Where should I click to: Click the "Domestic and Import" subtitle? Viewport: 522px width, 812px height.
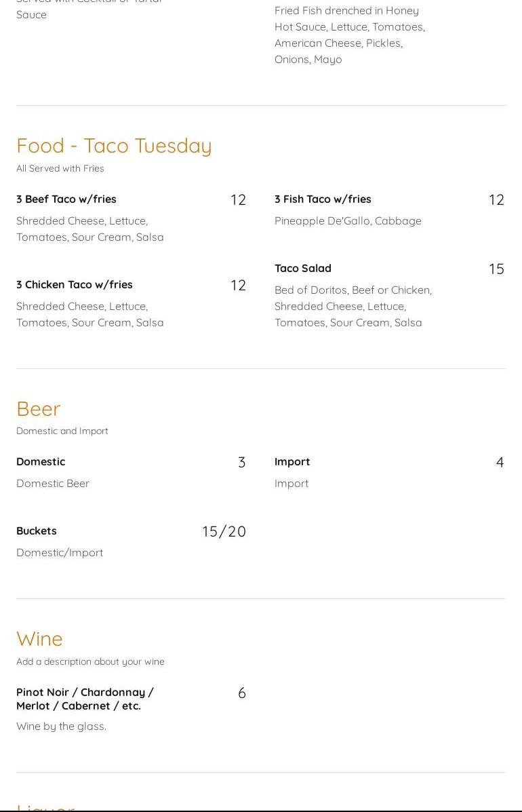[62, 431]
